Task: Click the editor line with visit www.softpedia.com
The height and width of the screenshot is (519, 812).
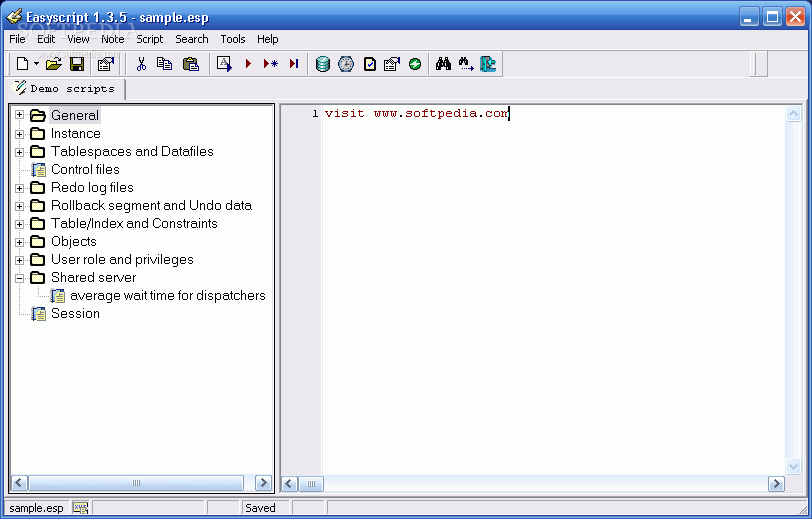Action: click(x=417, y=113)
